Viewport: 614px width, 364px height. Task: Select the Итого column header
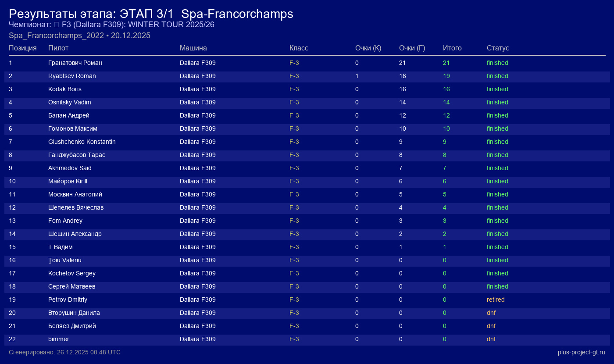[452, 48]
